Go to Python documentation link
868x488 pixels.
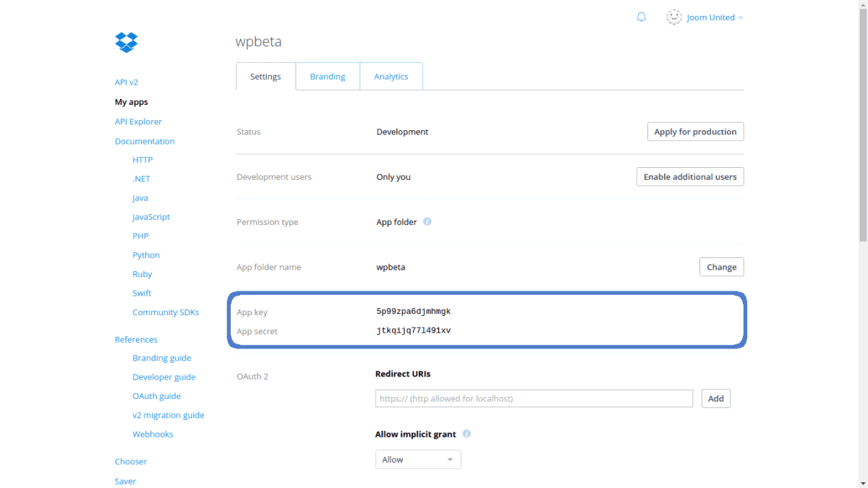coord(146,255)
